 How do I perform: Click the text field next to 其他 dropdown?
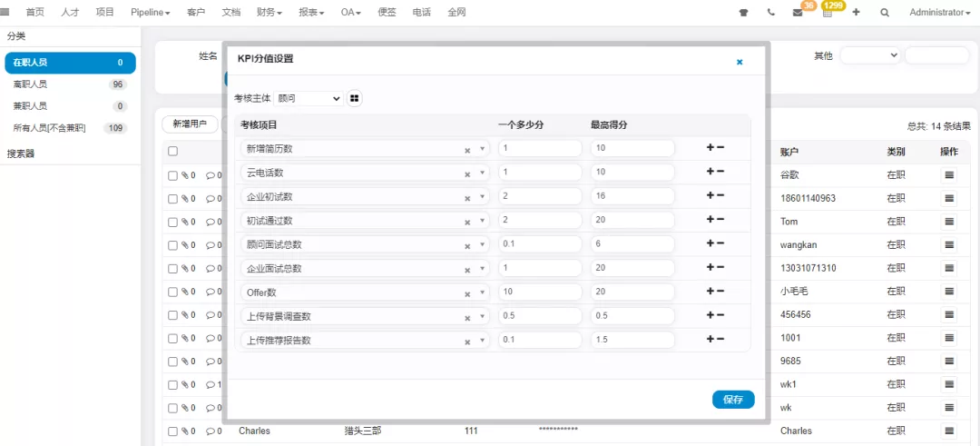936,55
